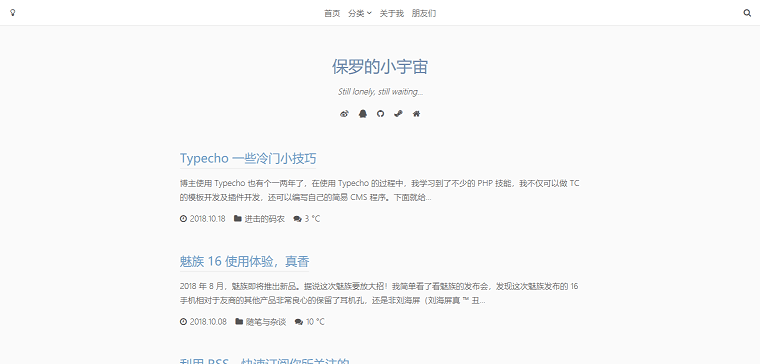Click the 3 °C comment count
The width and height of the screenshot is (760, 364).
(312, 219)
